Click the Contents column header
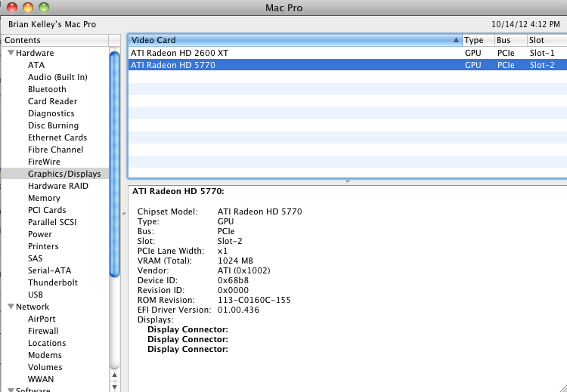Image resolution: width=567 pixels, height=392 pixels. (x=54, y=40)
